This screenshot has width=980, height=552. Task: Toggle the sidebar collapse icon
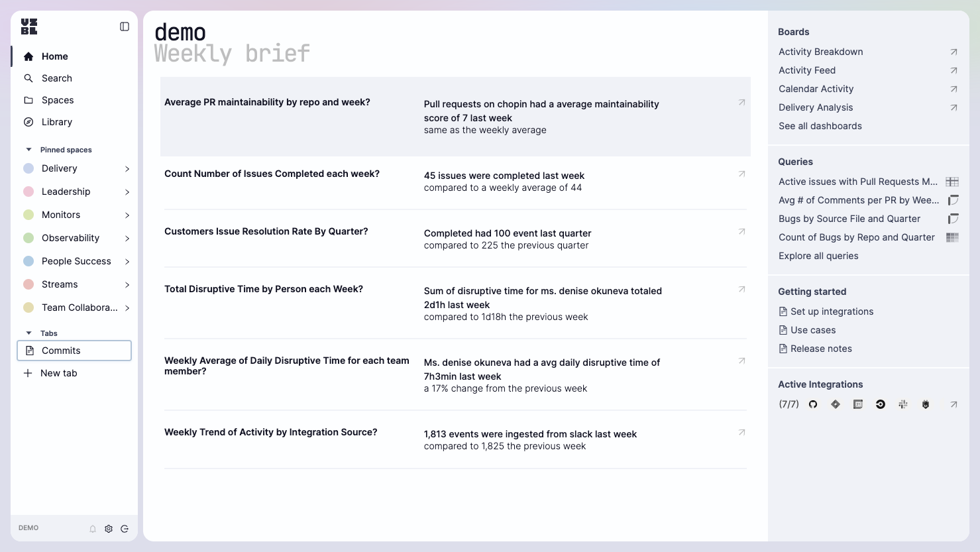coord(125,27)
